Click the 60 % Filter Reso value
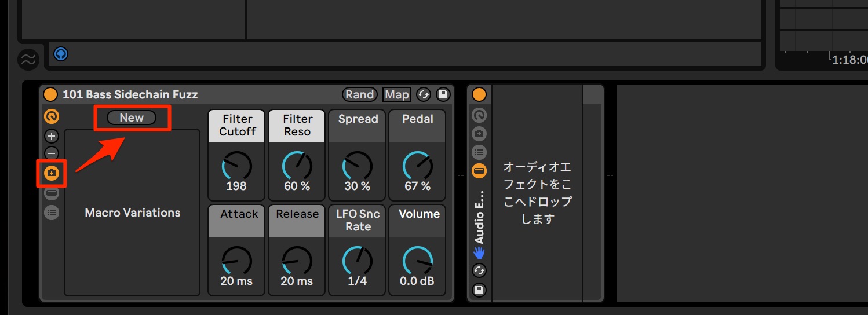 click(x=297, y=186)
